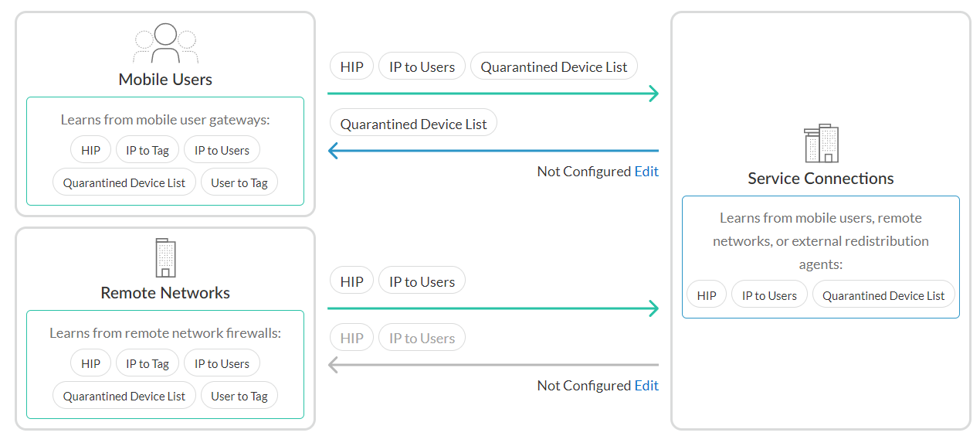Click blue arrow pointing toward Mobile Users

(x=493, y=151)
